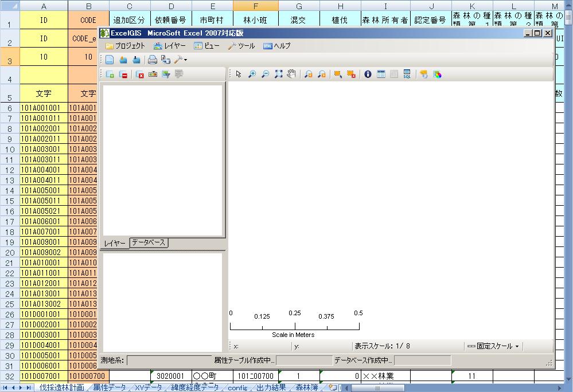This screenshot has width=573, height=392.
Task: Enable the selection arrow tool
Action: 237,74
